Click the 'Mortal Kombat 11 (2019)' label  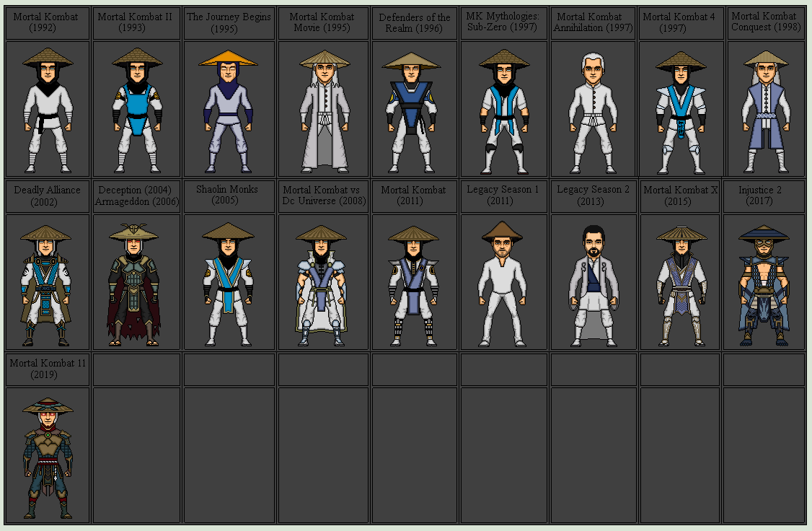pos(48,369)
